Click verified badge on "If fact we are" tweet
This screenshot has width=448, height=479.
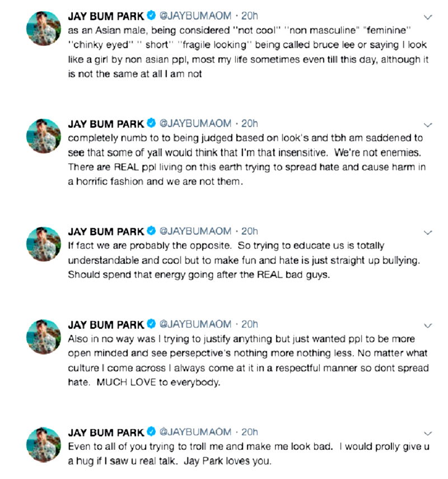tap(151, 231)
